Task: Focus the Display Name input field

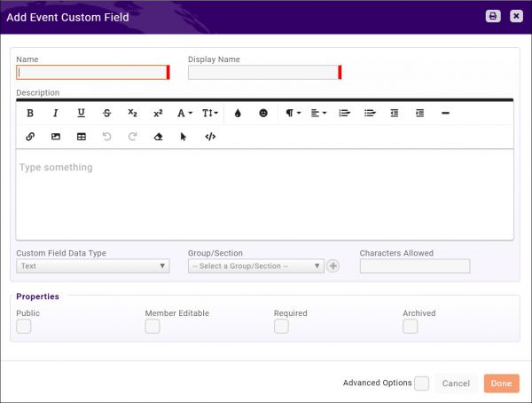Action: pyautogui.click(x=262, y=73)
